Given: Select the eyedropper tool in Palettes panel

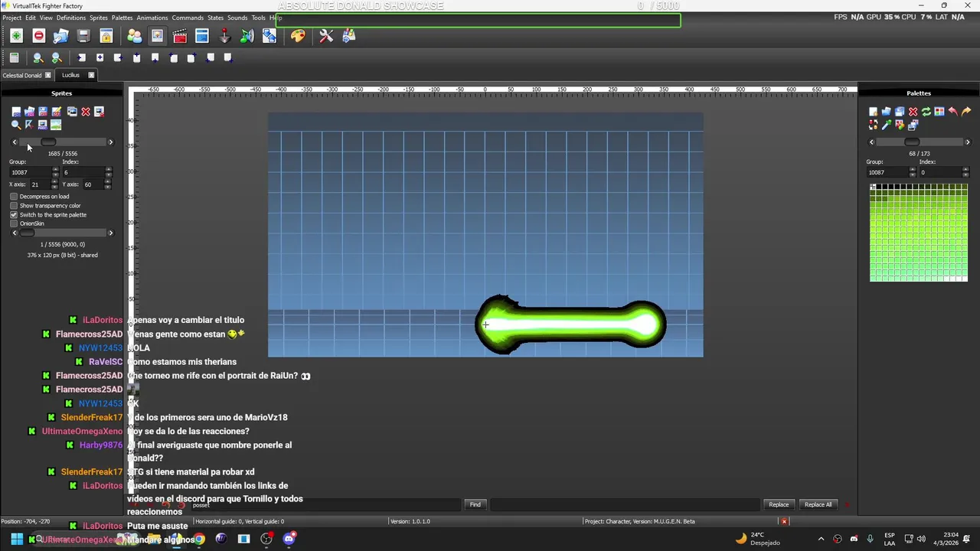Looking at the screenshot, I should coord(887,125).
